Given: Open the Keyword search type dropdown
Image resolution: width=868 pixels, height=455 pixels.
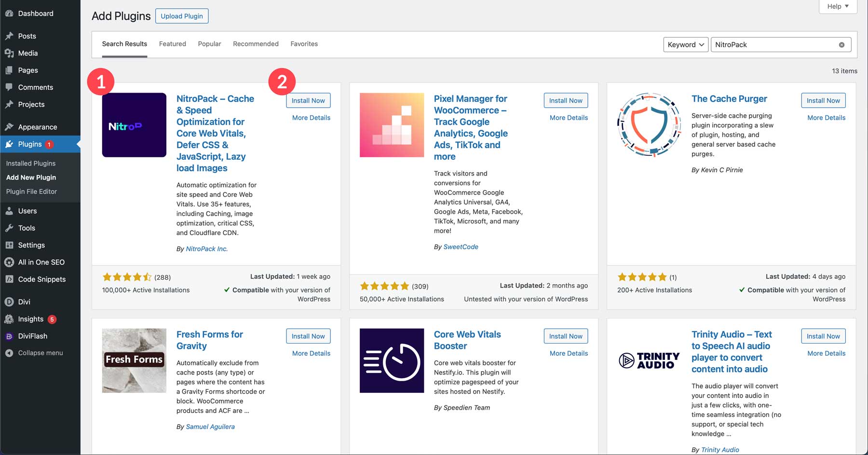Looking at the screenshot, I should (685, 45).
